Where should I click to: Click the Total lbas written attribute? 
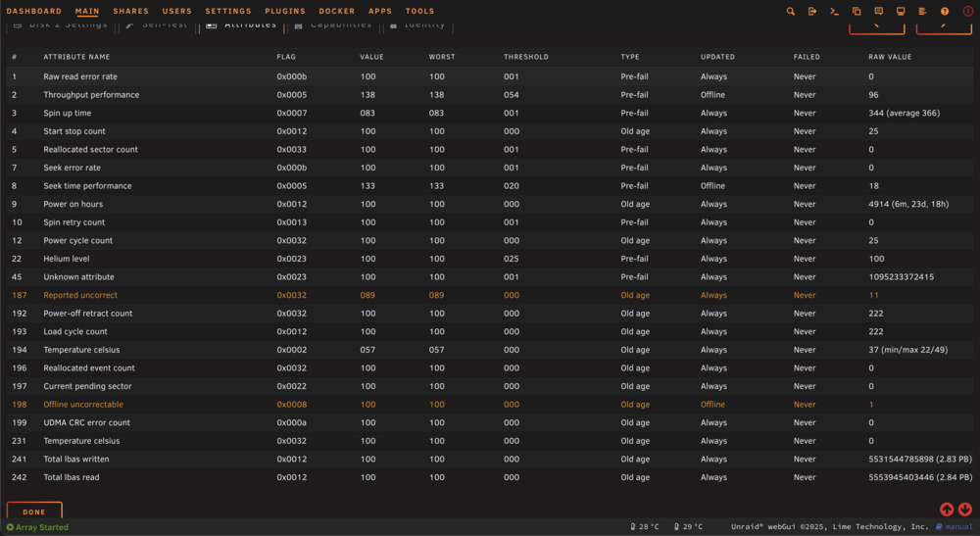pos(75,460)
